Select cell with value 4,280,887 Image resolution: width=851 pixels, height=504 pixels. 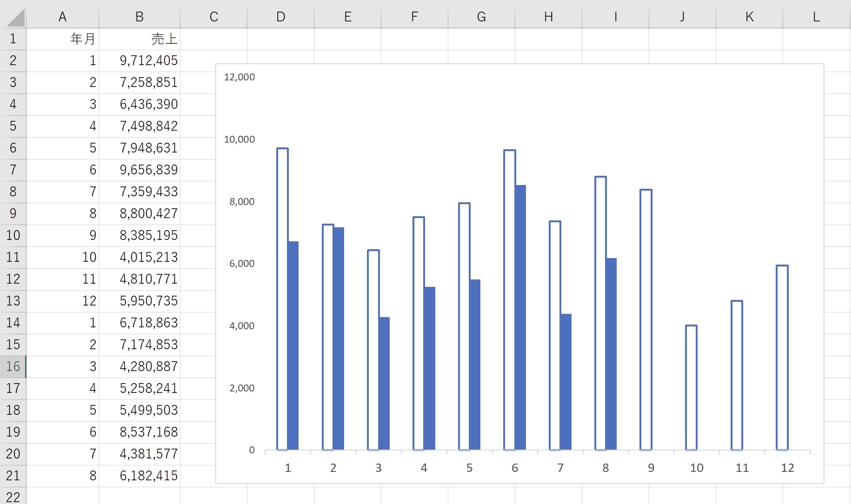[140, 367]
